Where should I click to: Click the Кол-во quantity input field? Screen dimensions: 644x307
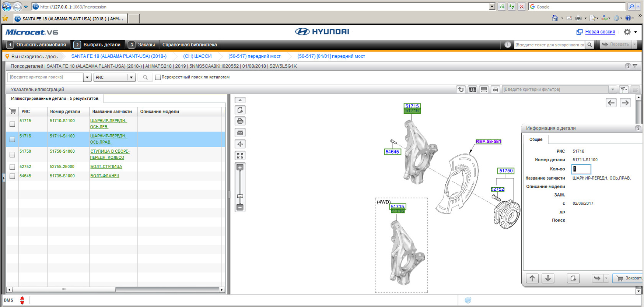point(581,169)
